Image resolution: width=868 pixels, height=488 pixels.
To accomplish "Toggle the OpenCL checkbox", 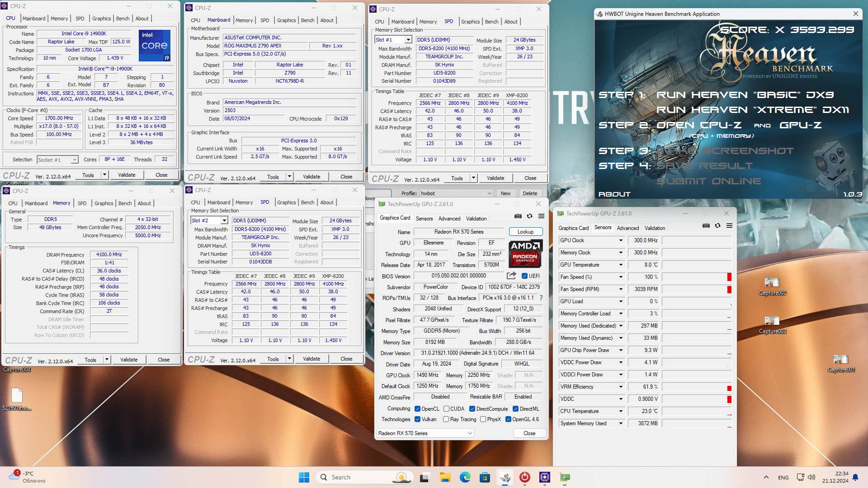I will click(417, 408).
